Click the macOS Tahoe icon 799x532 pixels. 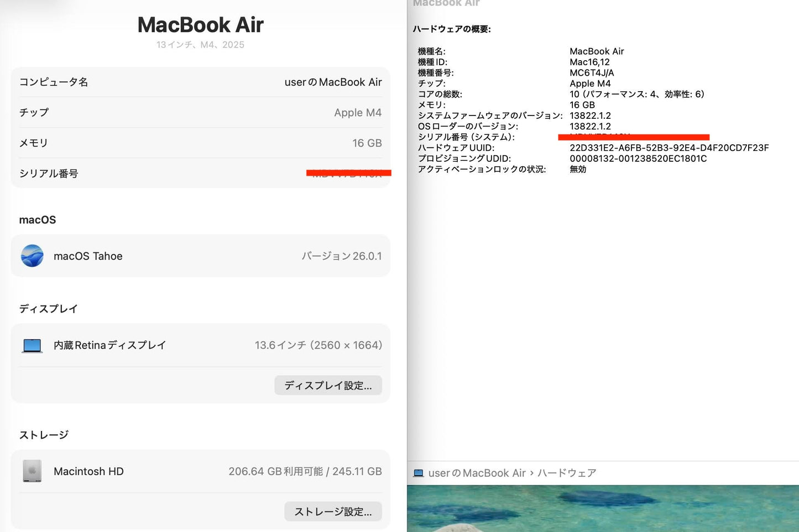coord(32,256)
